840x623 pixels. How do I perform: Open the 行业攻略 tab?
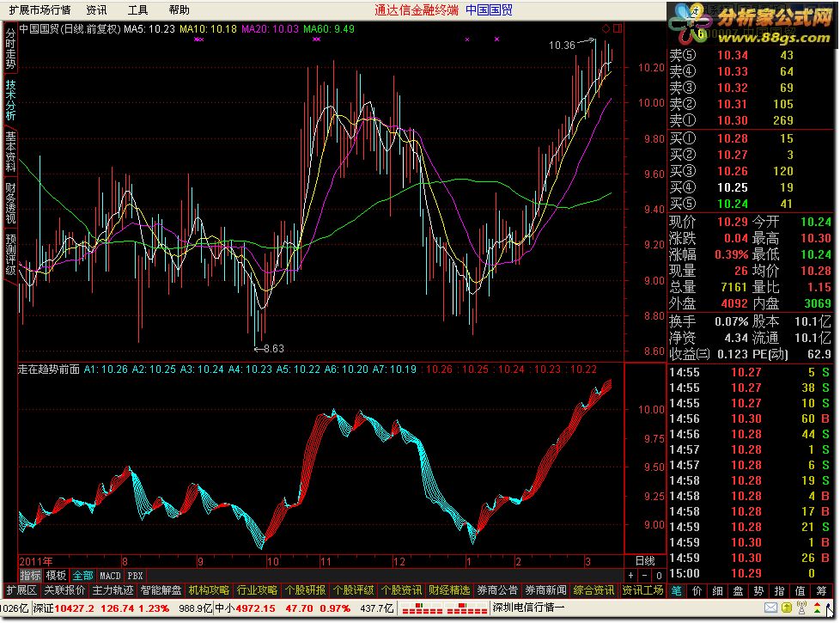click(x=257, y=590)
